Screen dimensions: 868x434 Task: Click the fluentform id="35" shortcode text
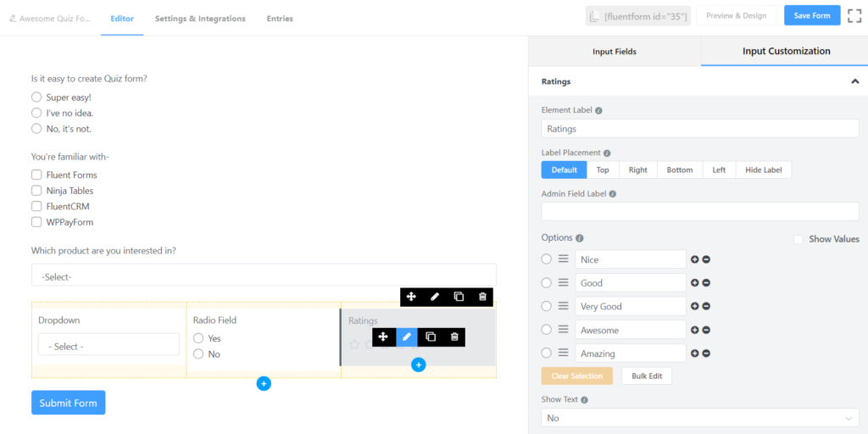coord(646,17)
